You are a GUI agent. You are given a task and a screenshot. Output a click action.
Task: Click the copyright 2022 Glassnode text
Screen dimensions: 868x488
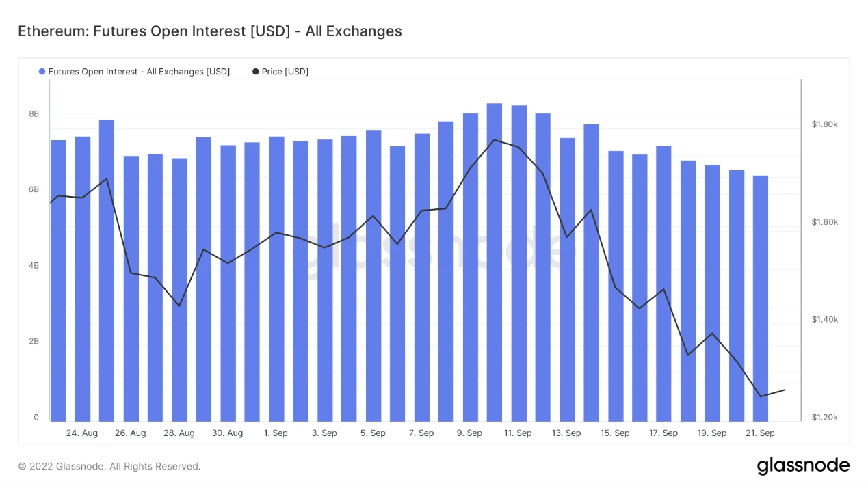[109, 467]
